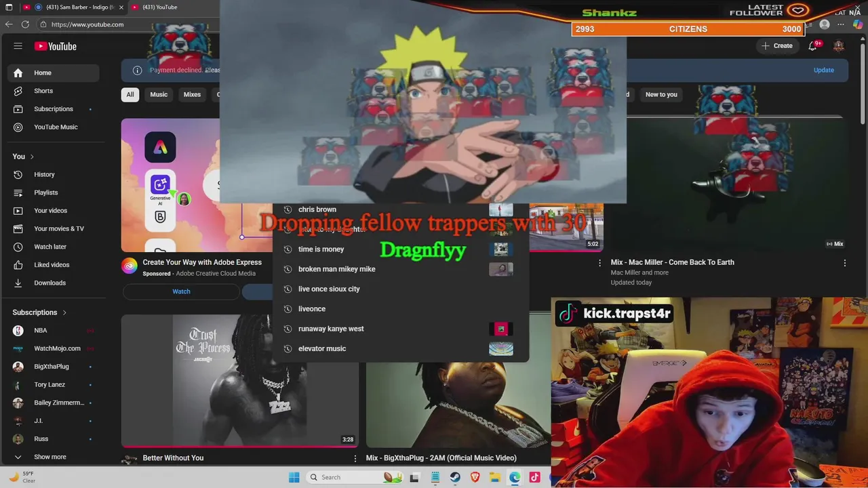Open Playlists in the sidebar

54,192
